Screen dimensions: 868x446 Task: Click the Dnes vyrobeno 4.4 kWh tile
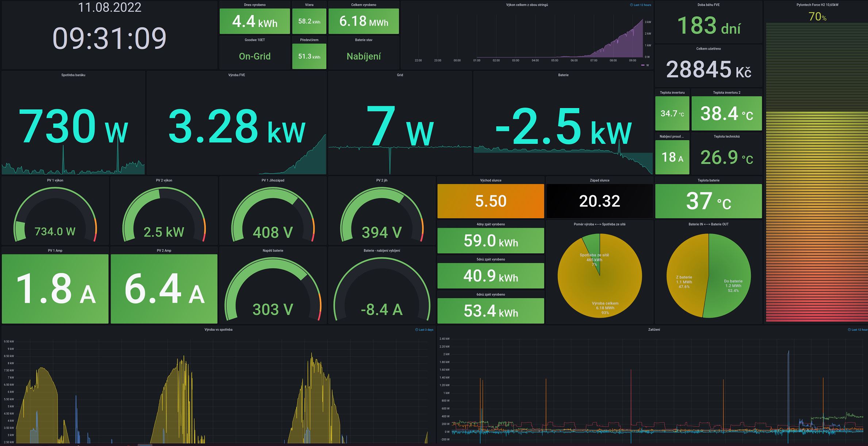pyautogui.click(x=254, y=21)
